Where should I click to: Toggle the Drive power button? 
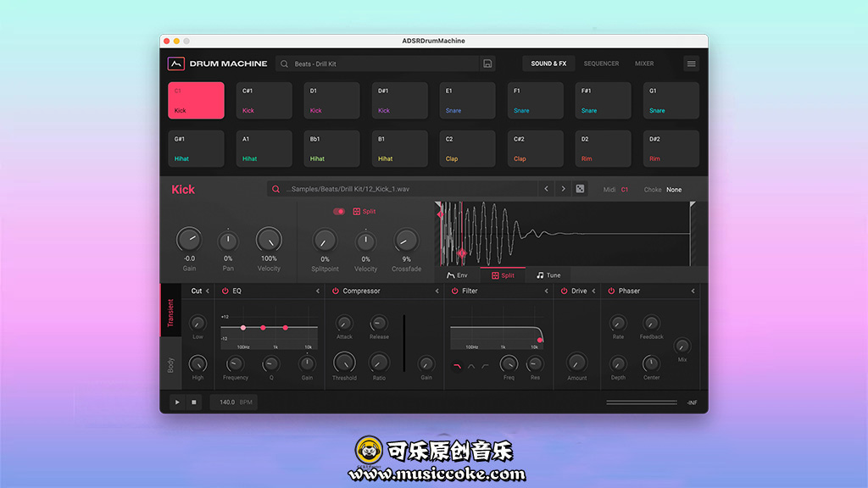click(564, 291)
